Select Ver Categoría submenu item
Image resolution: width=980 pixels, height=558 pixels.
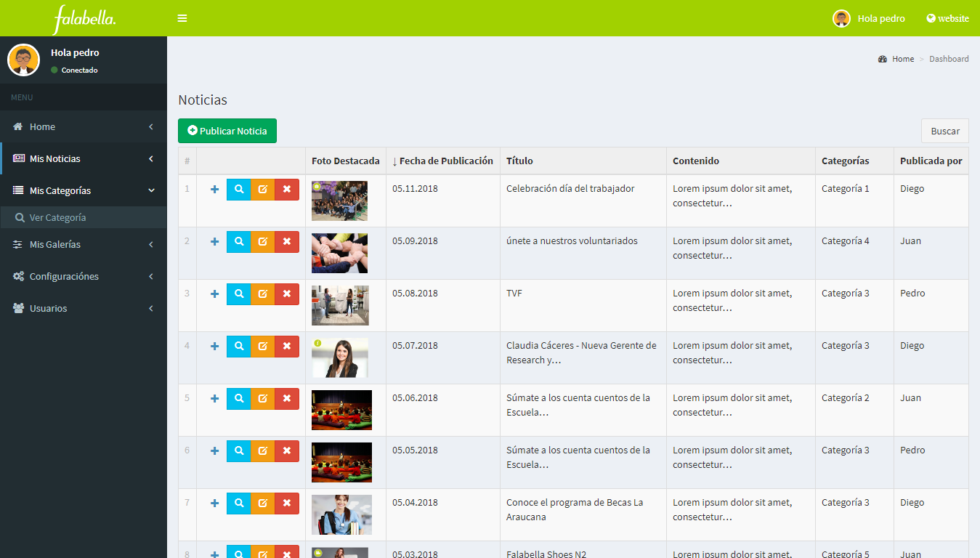(58, 217)
